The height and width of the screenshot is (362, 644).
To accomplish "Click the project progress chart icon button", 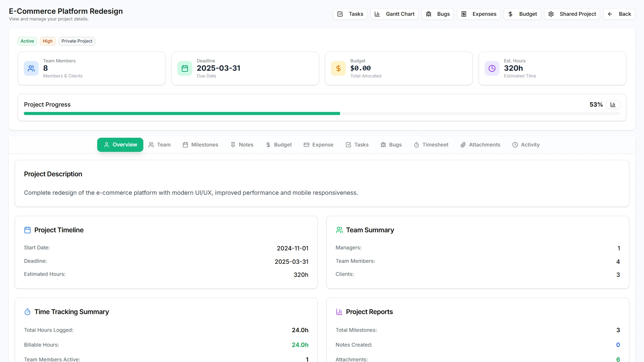I will tap(613, 105).
